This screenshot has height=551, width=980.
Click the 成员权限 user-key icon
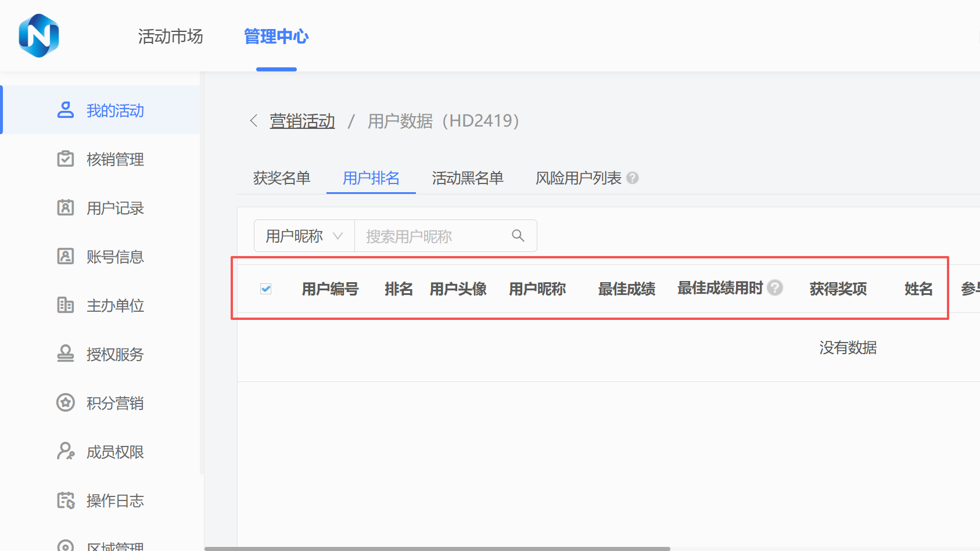point(66,451)
